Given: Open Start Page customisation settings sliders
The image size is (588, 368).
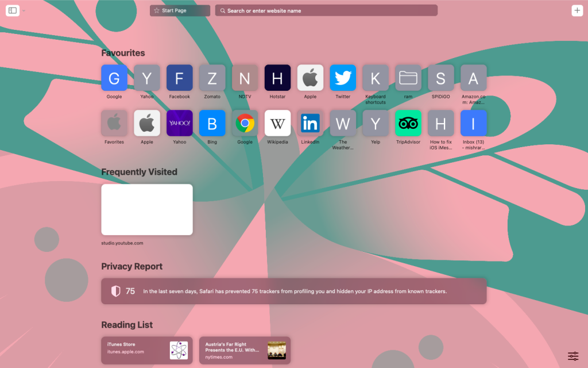Looking at the screenshot, I should 573,355.
